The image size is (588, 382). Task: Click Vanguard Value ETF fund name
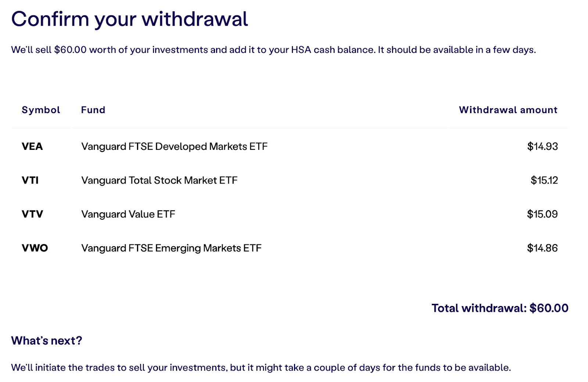(x=128, y=214)
